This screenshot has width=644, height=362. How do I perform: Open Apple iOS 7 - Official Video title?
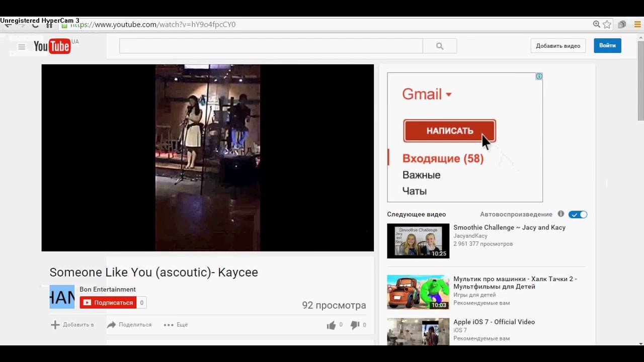click(x=494, y=322)
